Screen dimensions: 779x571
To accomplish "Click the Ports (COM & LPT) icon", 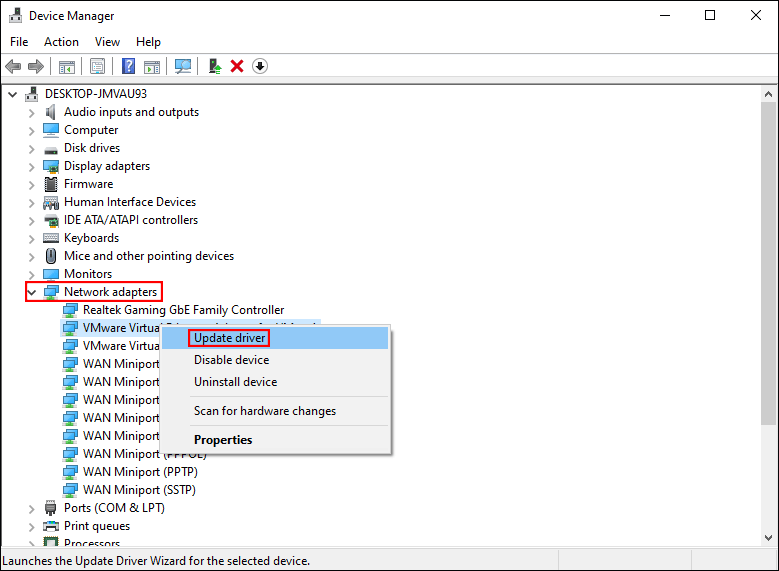I will coord(51,508).
